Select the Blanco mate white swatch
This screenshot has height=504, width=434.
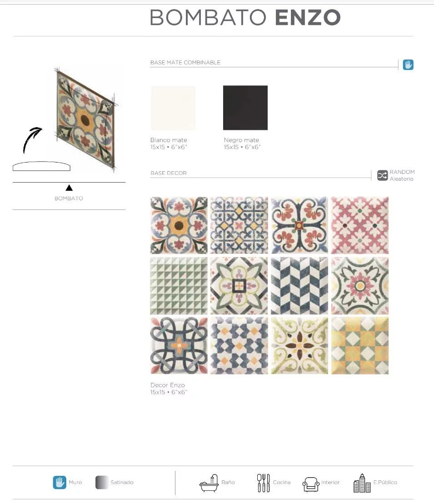pyautogui.click(x=173, y=108)
